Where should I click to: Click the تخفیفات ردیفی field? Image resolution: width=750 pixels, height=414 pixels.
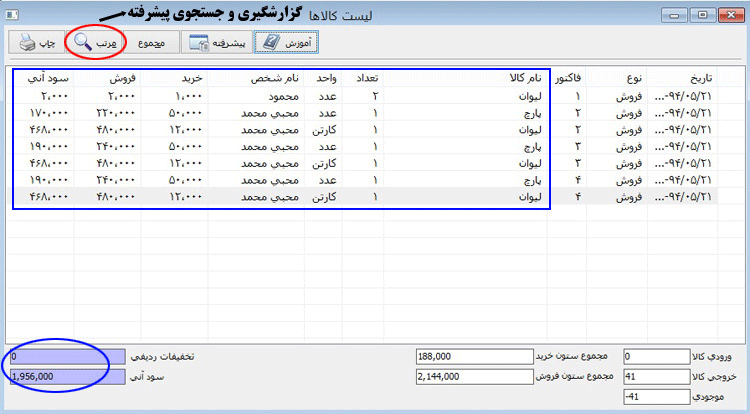pos(67,356)
